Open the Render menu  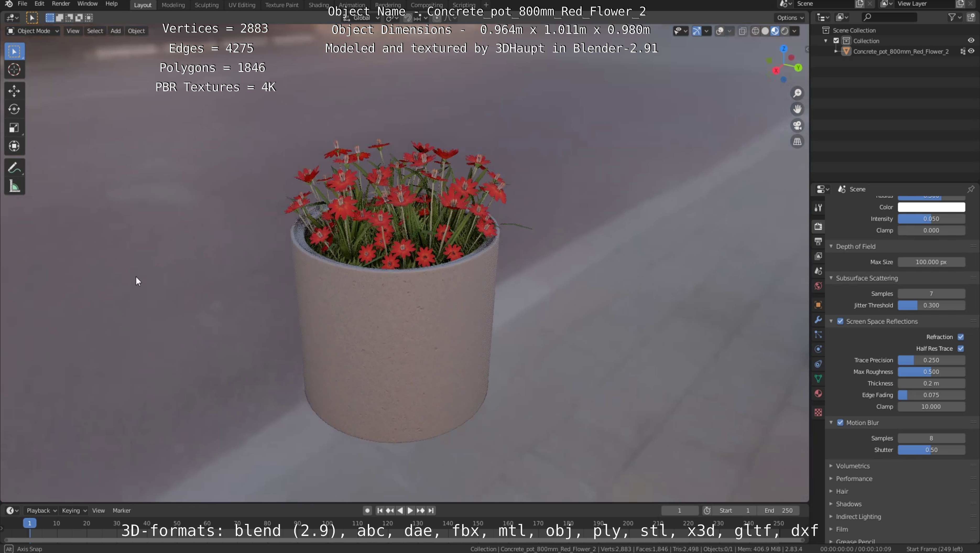click(61, 4)
